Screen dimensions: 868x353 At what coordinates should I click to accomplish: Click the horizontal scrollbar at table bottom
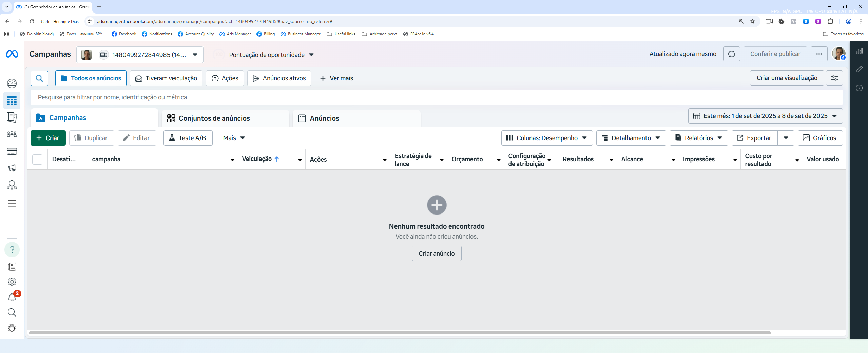click(400, 333)
